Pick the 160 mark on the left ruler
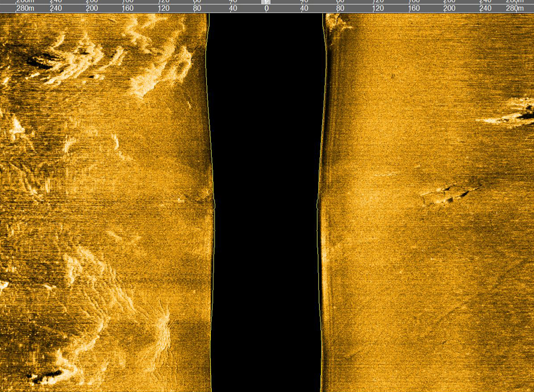Viewport: 534px width, 392px height. (x=127, y=9)
